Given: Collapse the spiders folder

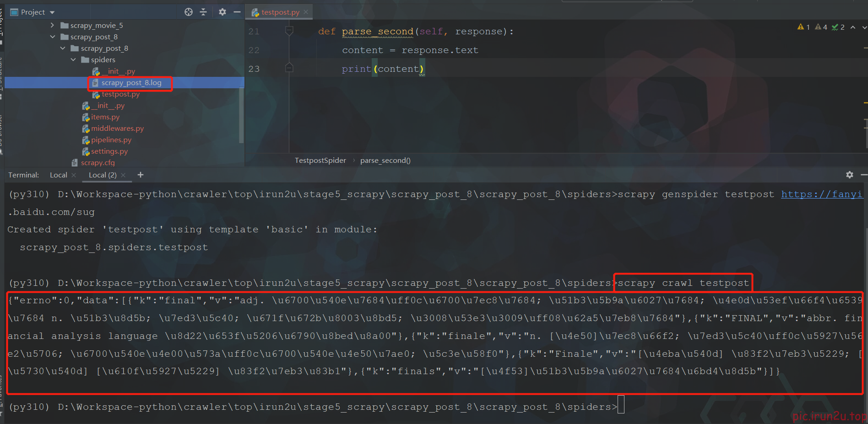Looking at the screenshot, I should (x=73, y=59).
